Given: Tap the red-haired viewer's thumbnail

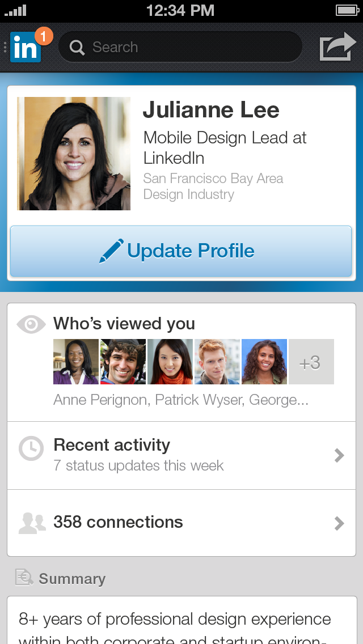Looking at the screenshot, I should tap(217, 362).
